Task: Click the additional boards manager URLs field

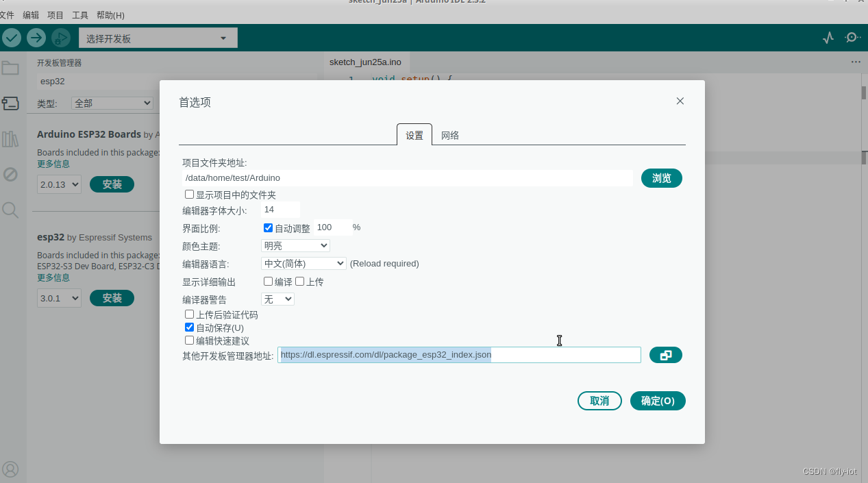Action: (x=459, y=355)
